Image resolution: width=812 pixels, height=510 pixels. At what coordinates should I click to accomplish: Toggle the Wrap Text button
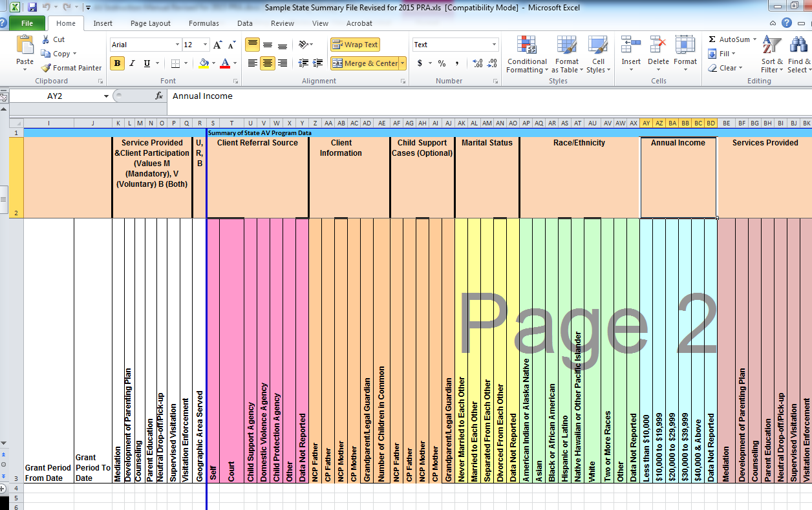[355, 45]
